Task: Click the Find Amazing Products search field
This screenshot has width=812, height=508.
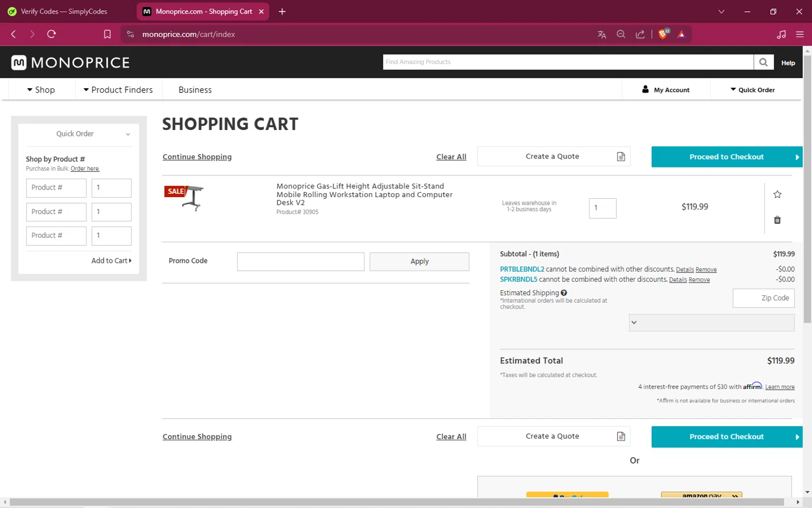Action: click(568, 62)
